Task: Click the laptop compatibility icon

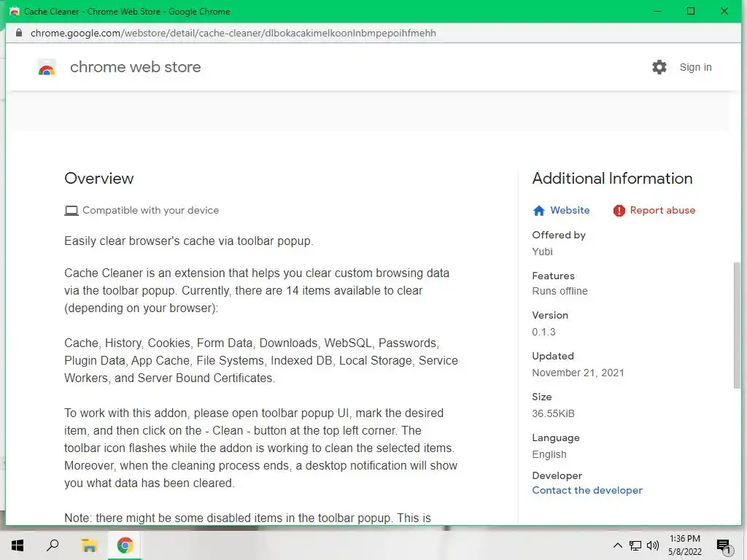Action: tap(71, 211)
